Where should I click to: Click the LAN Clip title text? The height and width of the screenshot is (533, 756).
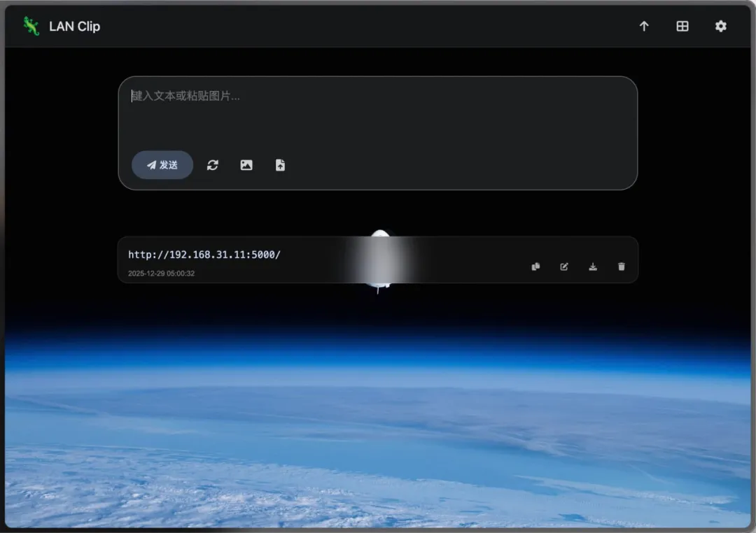point(74,27)
